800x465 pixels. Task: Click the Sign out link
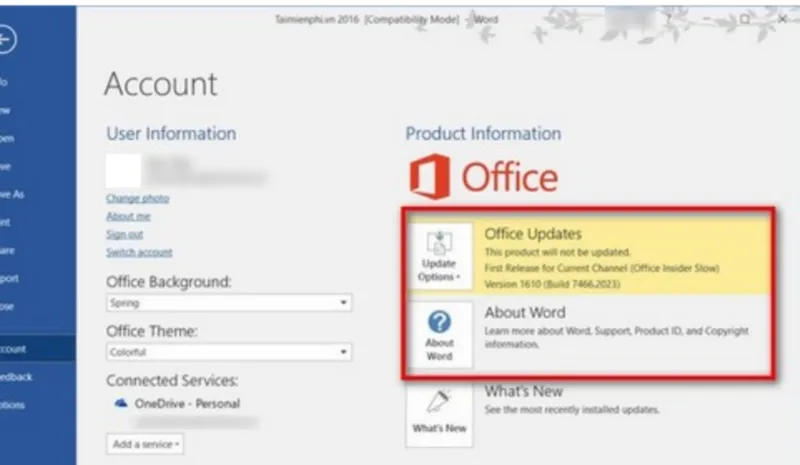click(x=124, y=234)
